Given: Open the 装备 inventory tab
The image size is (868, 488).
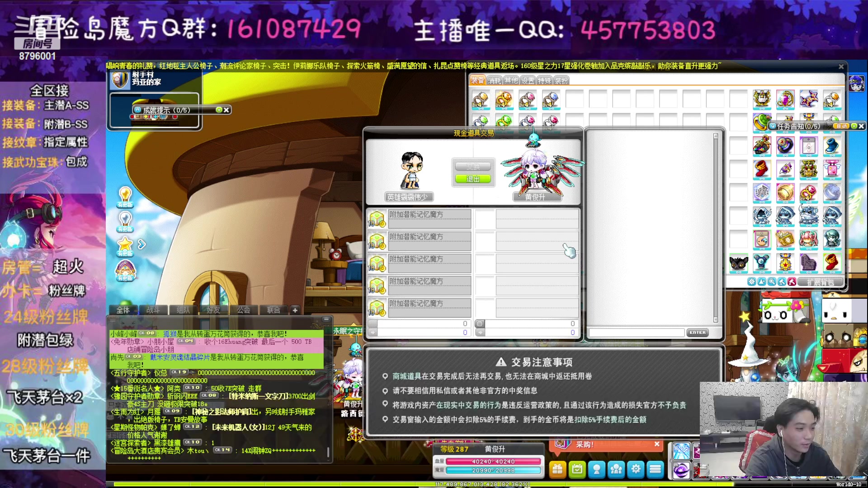Looking at the screenshot, I should [477, 80].
